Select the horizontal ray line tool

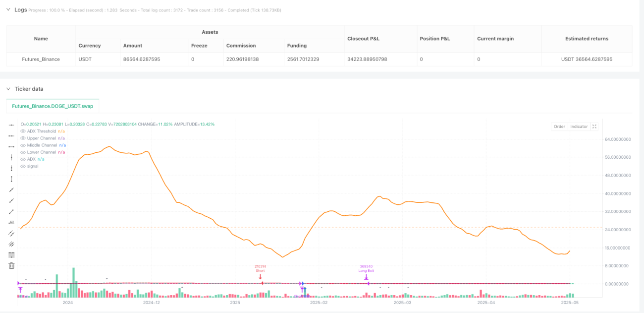tap(11, 135)
